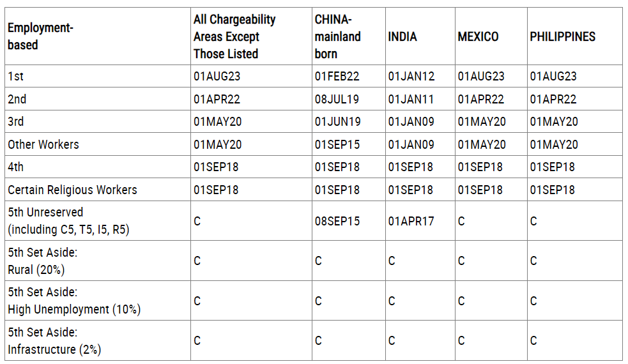The height and width of the screenshot is (364, 628).
Task: Click the Certain Religious Workers row label
Action: (x=72, y=190)
